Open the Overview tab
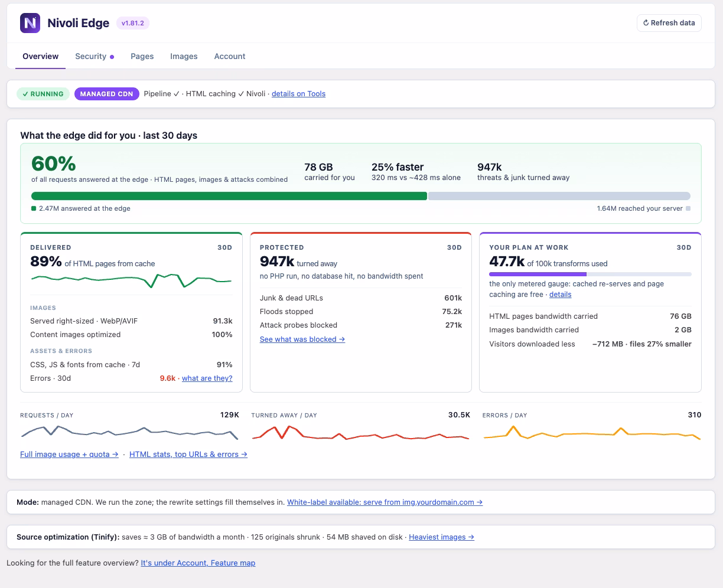The height and width of the screenshot is (588, 723). [x=41, y=57]
